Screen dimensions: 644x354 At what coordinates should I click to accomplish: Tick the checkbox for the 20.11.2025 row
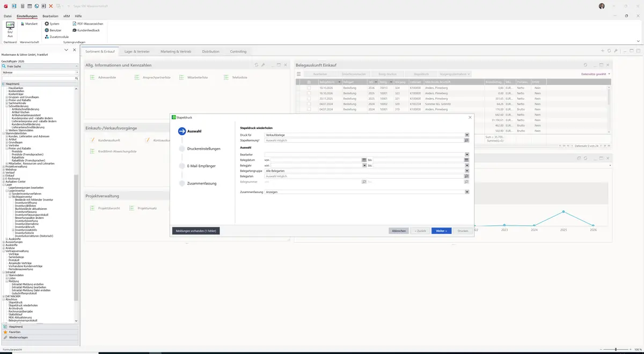coord(309,99)
